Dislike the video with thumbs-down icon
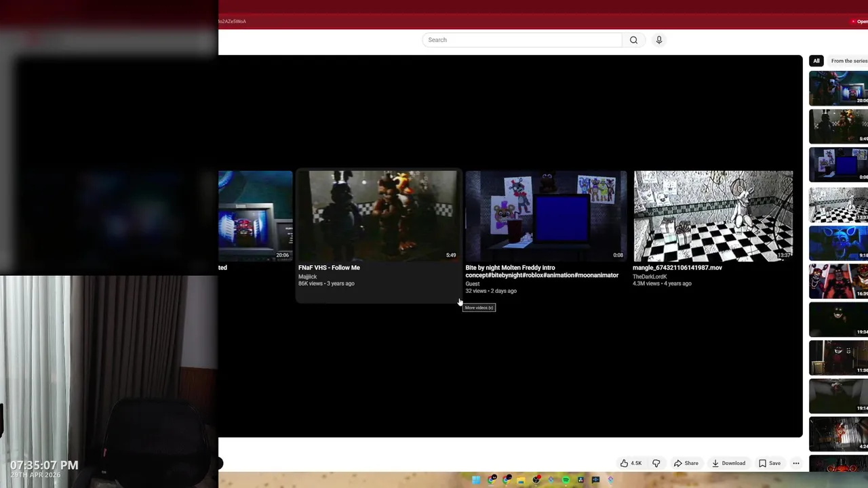The image size is (868, 488). tap(656, 464)
